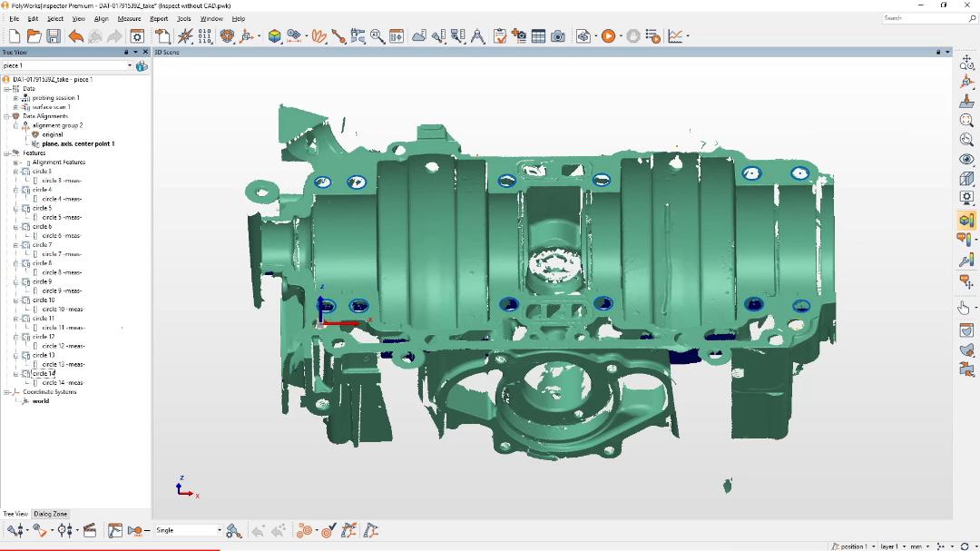The width and height of the screenshot is (980, 551).
Task: Collapse the Coordinate Systems node
Action: tap(7, 392)
